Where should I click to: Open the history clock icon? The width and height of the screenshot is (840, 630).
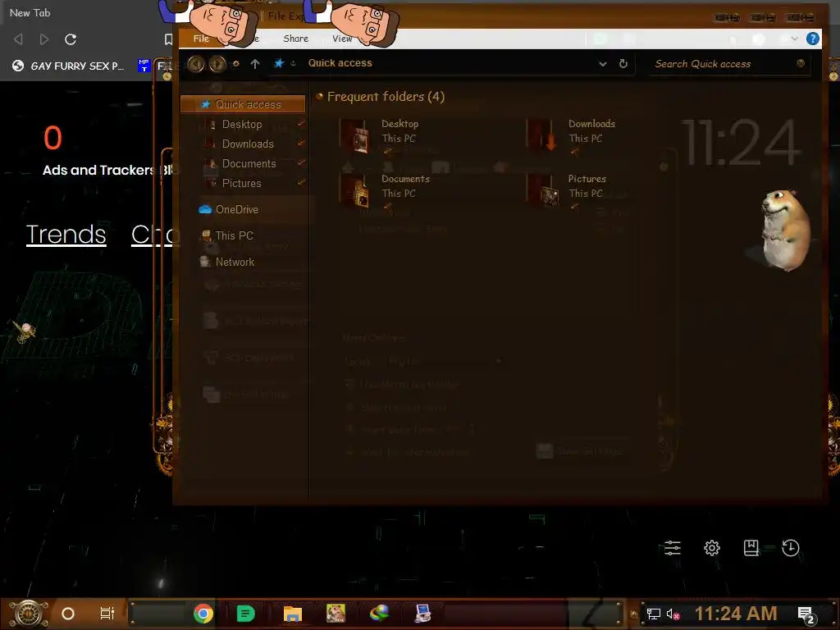(x=791, y=547)
